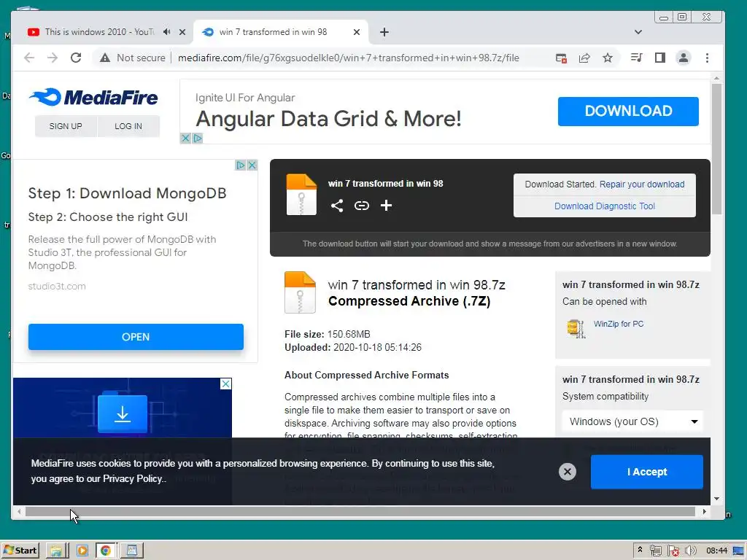Show the Not secure site information warning
747x560 pixels.
coord(133,58)
